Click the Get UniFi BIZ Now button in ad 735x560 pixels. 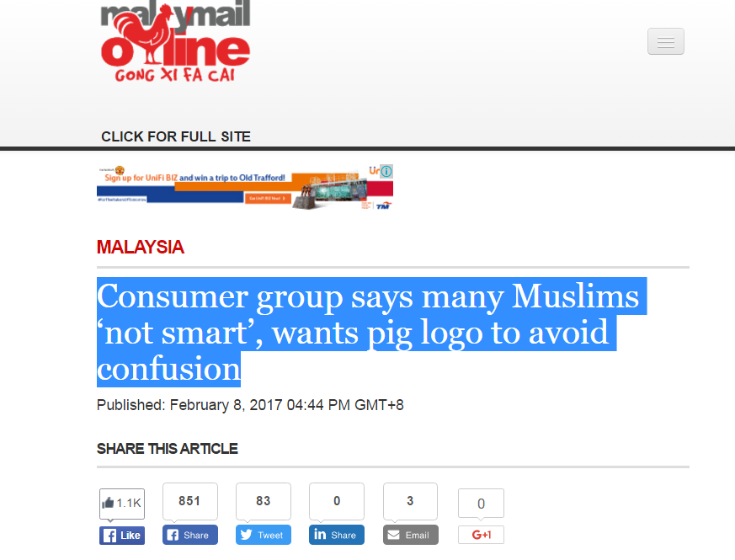268,199
